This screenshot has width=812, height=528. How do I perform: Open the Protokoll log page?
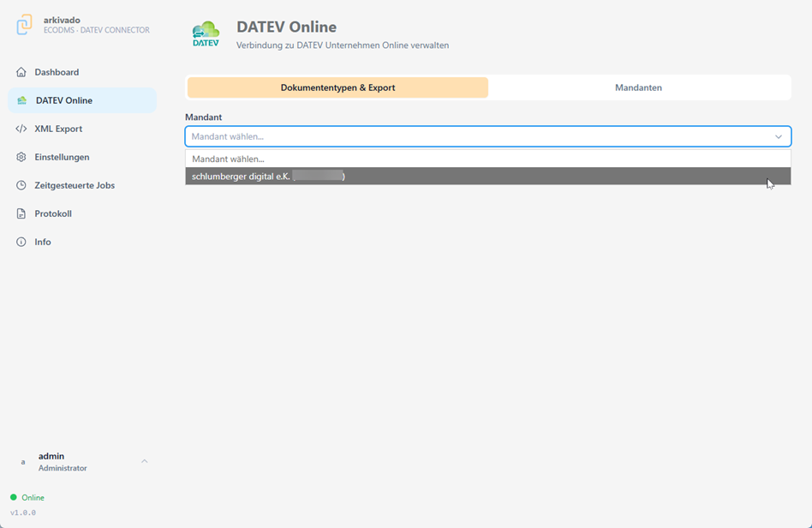click(82, 213)
